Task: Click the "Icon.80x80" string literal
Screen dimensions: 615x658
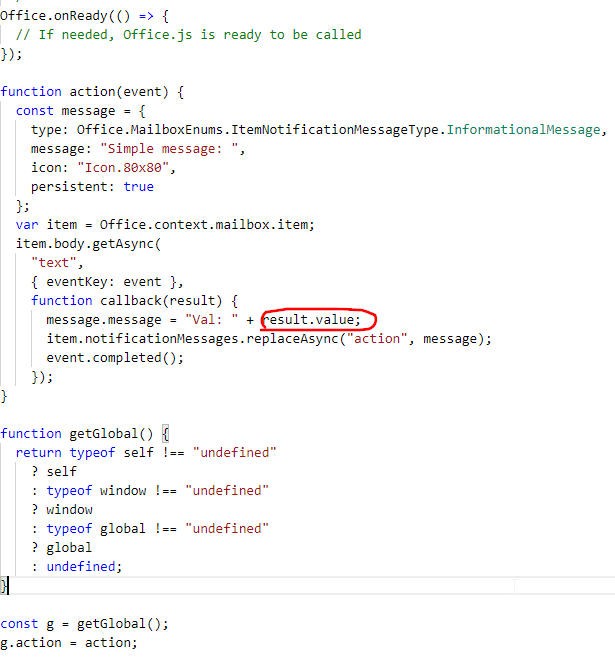Action: (x=123, y=168)
